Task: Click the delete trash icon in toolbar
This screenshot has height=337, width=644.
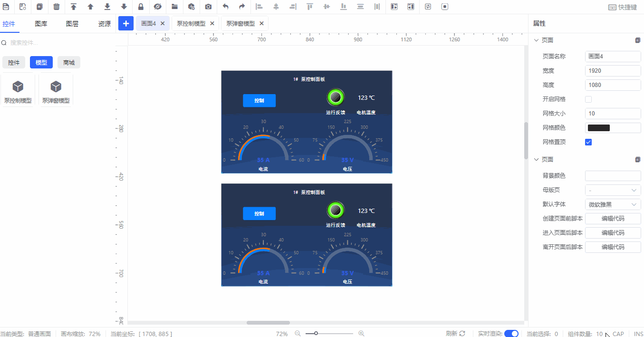Action: tap(57, 7)
